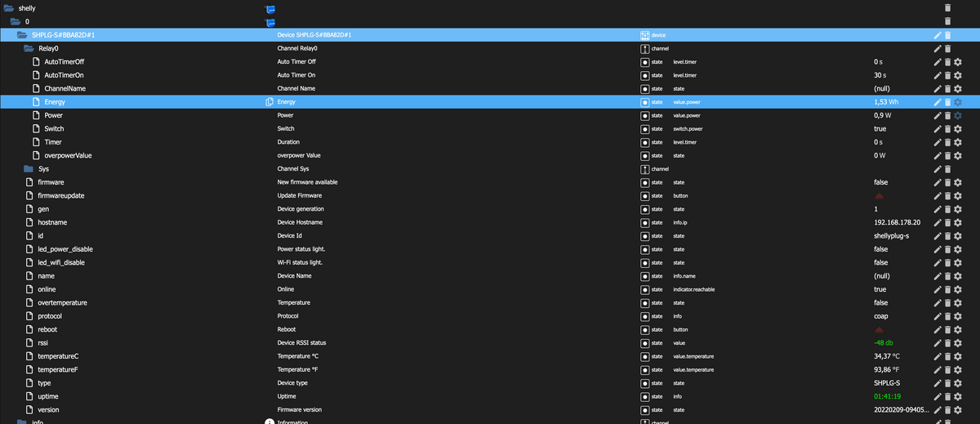980x424 pixels.
Task: Click the "switch.power" role text
Action: [687, 129]
